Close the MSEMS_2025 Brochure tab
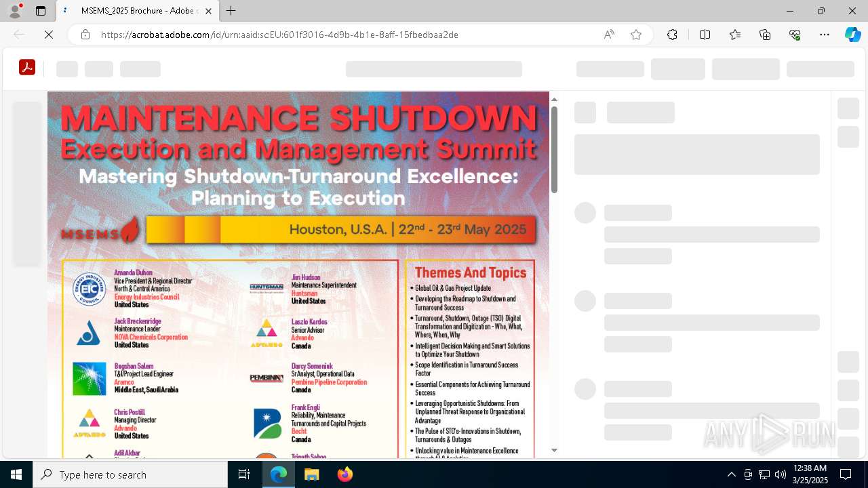Image resolution: width=868 pixels, height=488 pixels. [x=208, y=11]
